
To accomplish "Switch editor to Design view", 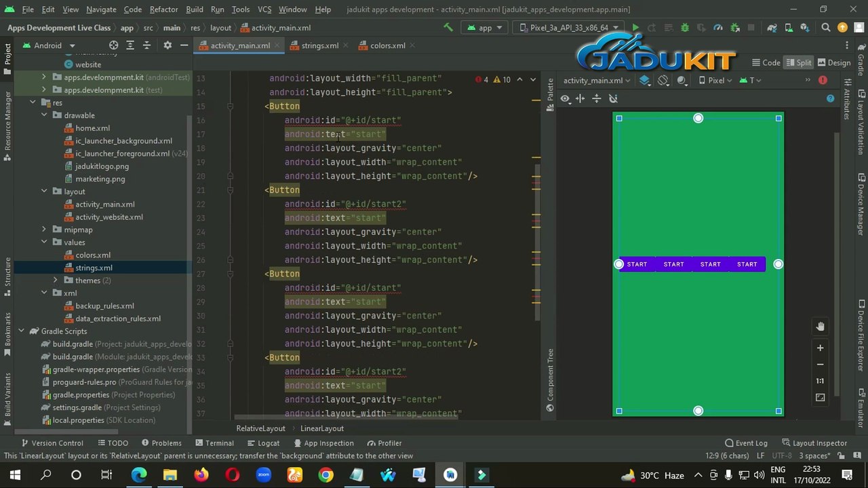I will 833,63.
